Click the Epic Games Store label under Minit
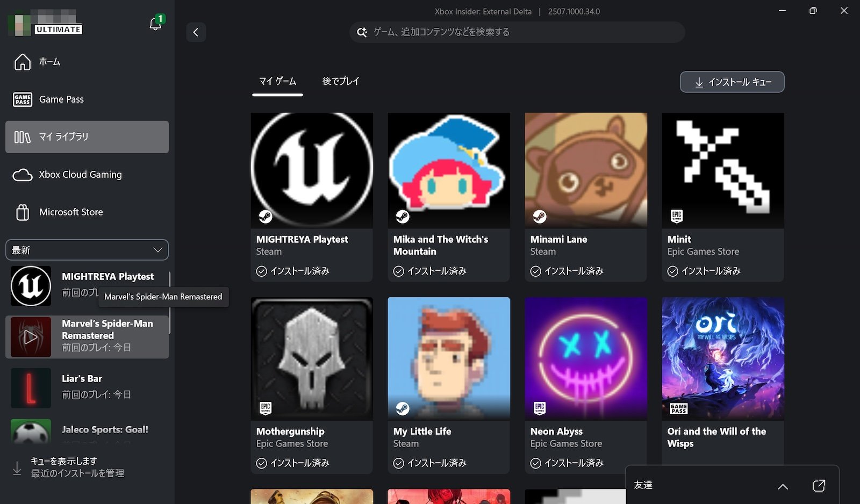This screenshot has height=504, width=860. click(703, 251)
